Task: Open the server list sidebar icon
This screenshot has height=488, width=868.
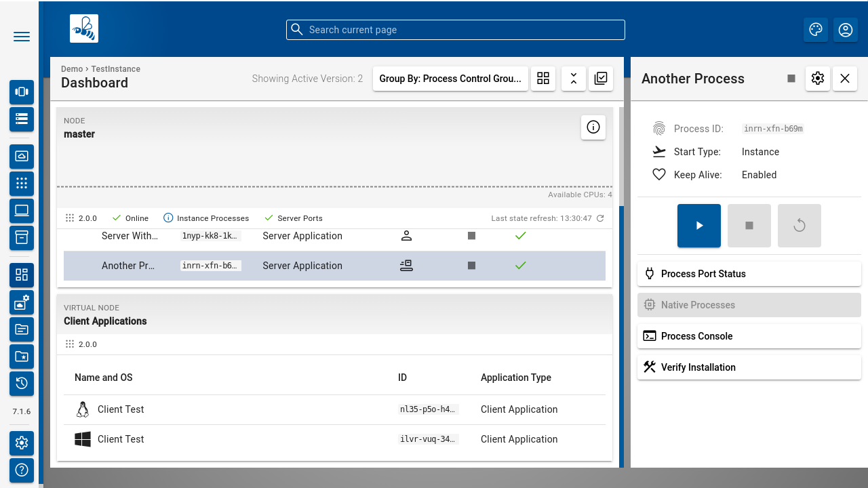Action: click(x=22, y=119)
